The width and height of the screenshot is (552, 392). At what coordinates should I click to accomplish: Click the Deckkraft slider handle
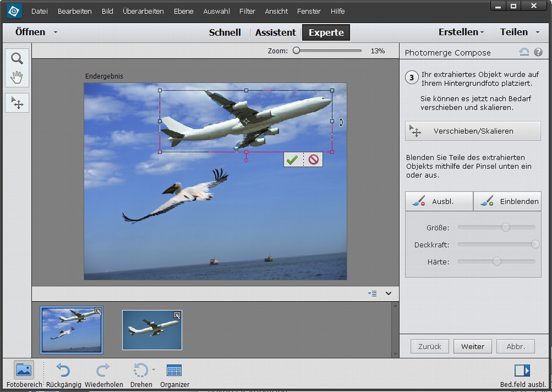[535, 244]
